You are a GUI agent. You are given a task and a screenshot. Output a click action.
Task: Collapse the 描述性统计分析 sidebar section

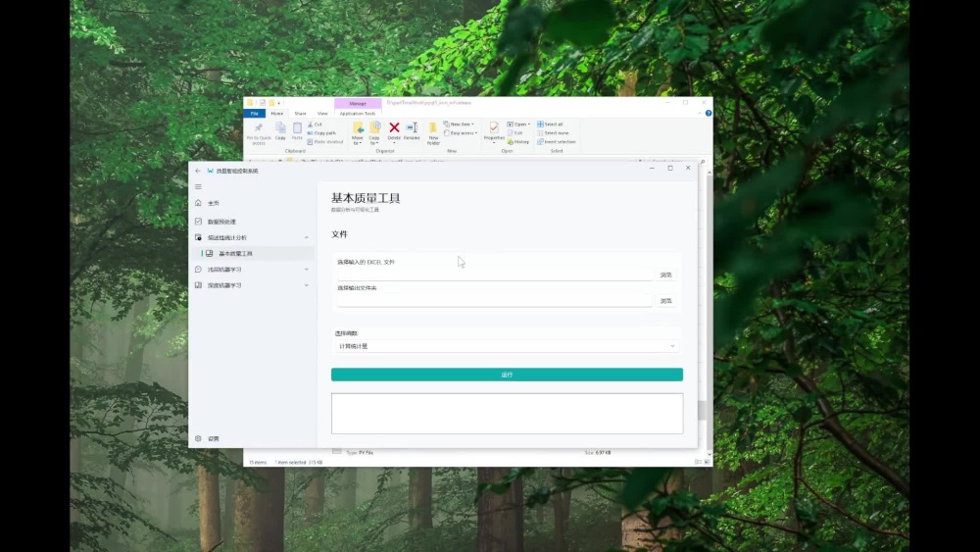pos(252,237)
